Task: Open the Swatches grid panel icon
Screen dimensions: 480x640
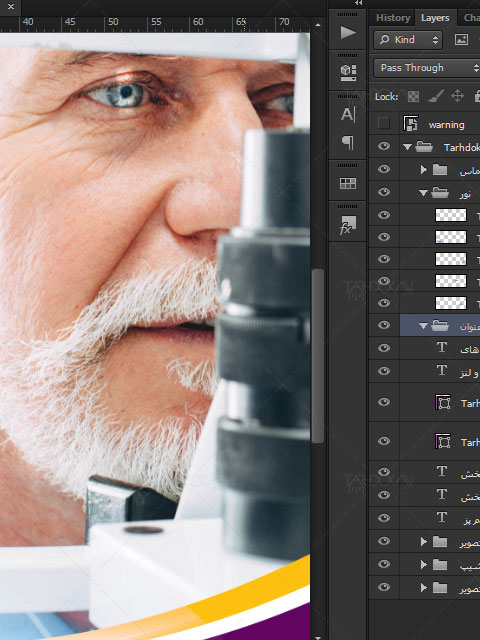Action: 348,184
